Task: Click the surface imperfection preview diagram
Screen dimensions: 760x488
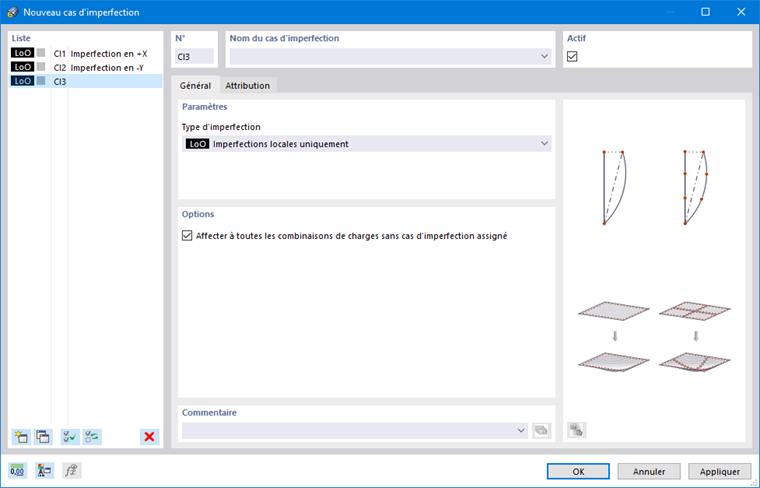Action: 654,337
